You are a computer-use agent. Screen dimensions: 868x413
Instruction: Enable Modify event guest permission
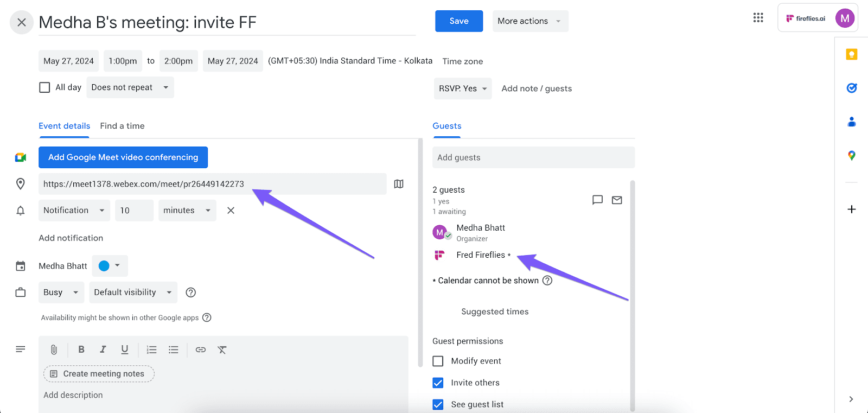coord(438,361)
